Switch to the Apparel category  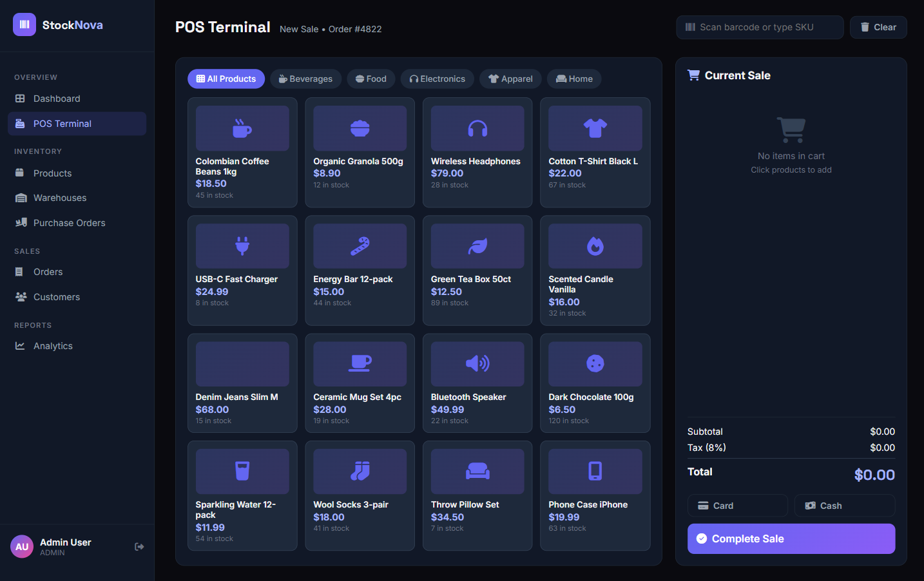point(510,79)
